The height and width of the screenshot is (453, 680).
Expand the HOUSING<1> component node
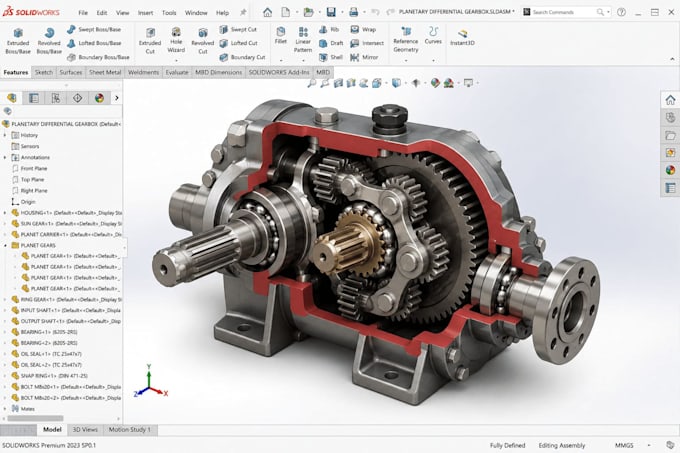coord(5,213)
